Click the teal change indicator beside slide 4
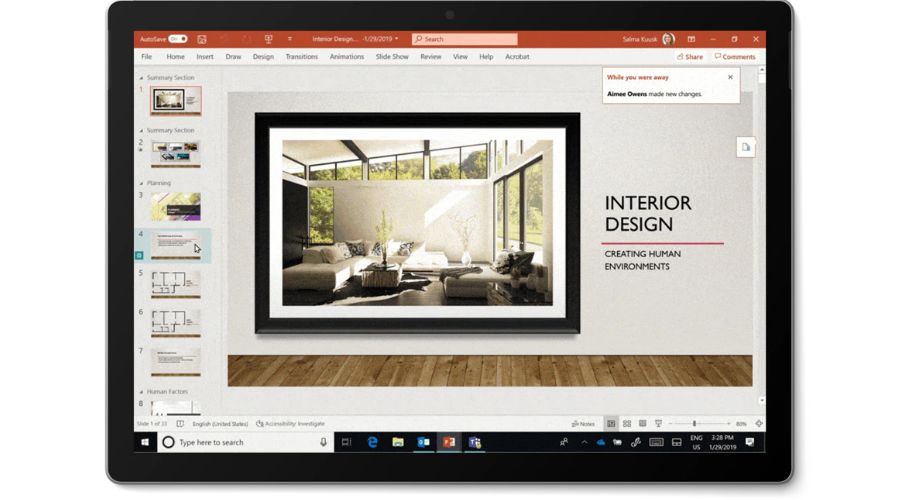Screen dimensions: 900x500 pos(139,255)
